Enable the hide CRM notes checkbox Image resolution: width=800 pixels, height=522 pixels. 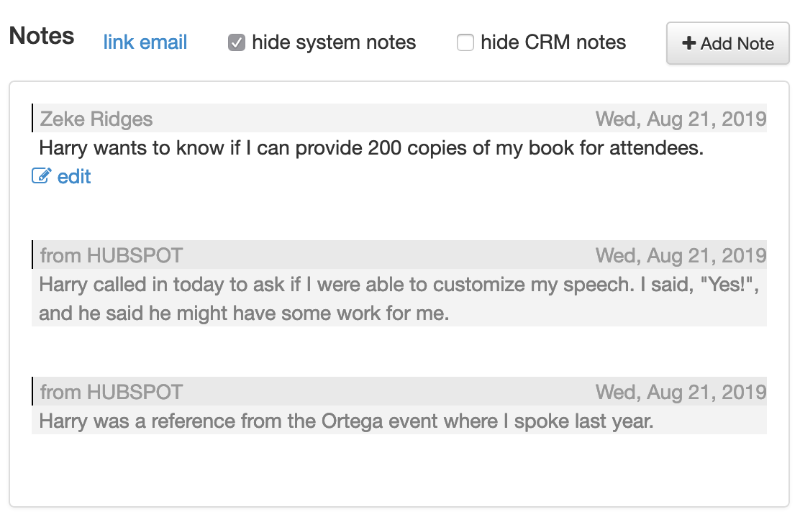click(465, 43)
